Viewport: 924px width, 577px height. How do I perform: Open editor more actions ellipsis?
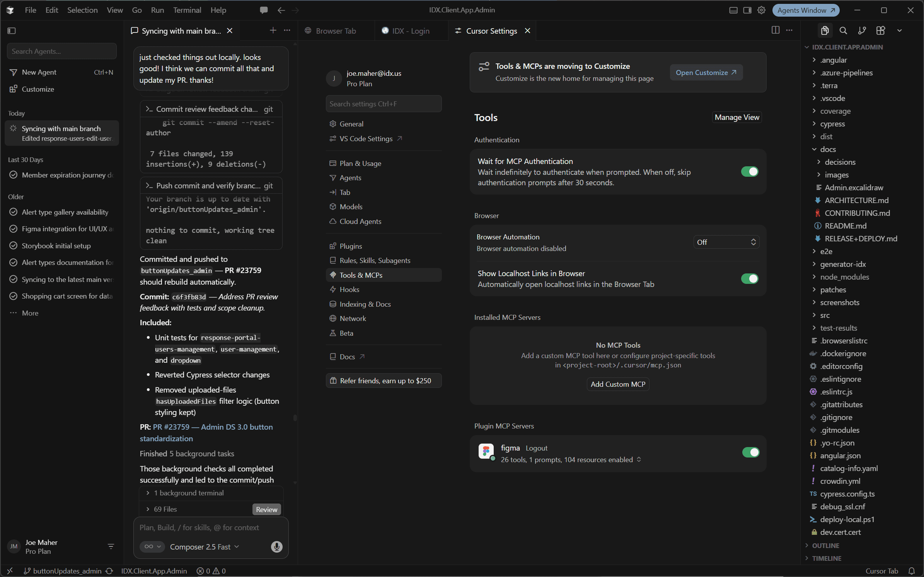(x=789, y=30)
